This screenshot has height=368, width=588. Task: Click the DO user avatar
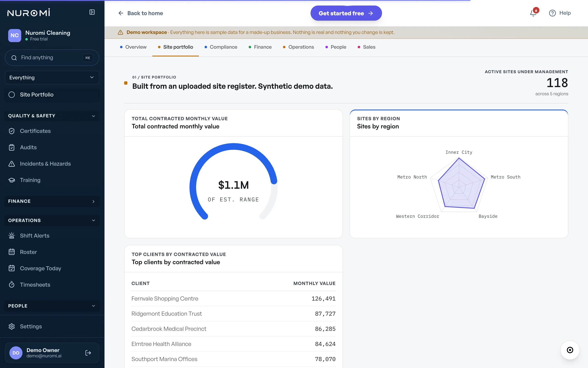click(x=16, y=353)
